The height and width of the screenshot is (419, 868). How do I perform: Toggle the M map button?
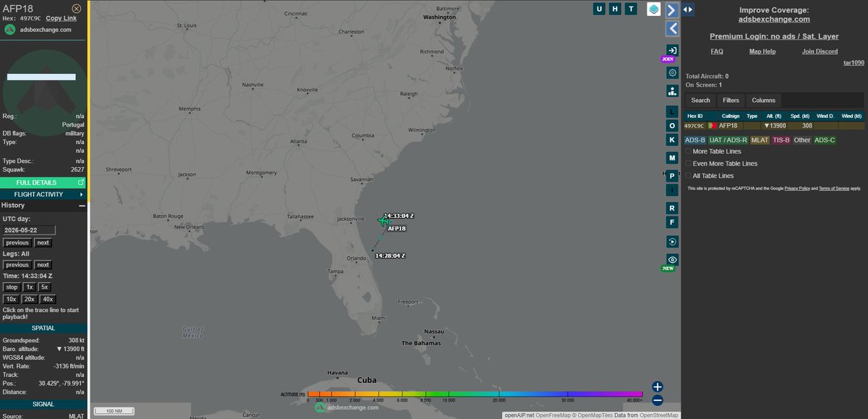tap(672, 157)
